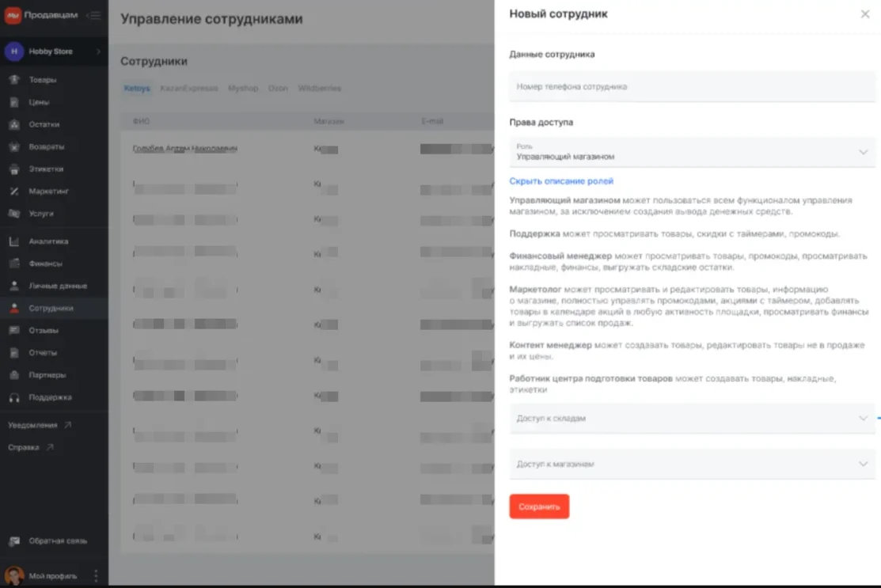Switch to the KazanExpress tab
Viewport: 881px width, 588px height.
188,89
